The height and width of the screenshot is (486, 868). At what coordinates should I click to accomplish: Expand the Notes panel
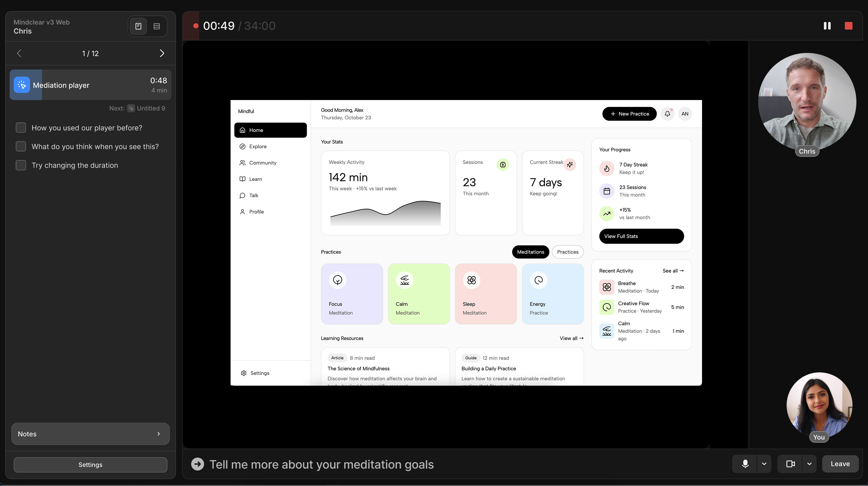(x=90, y=434)
